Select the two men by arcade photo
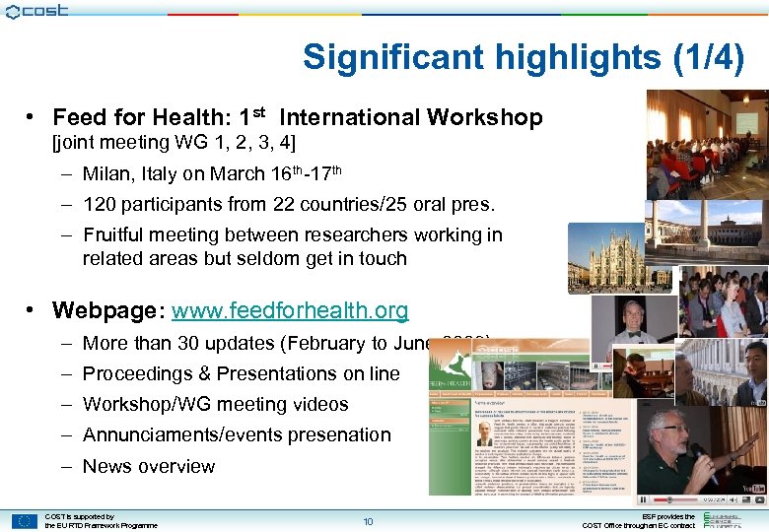The image size is (769, 532). point(722,372)
